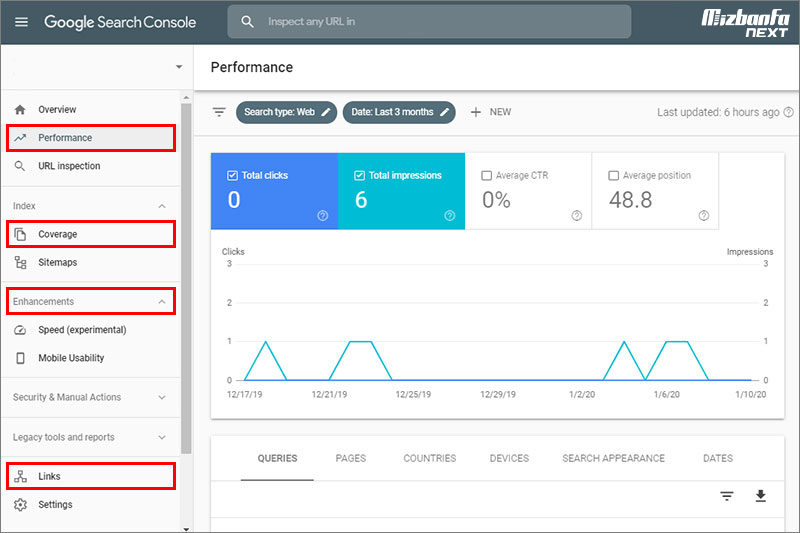The image size is (800, 533).
Task: Click the Overview home icon
Action: (20, 110)
